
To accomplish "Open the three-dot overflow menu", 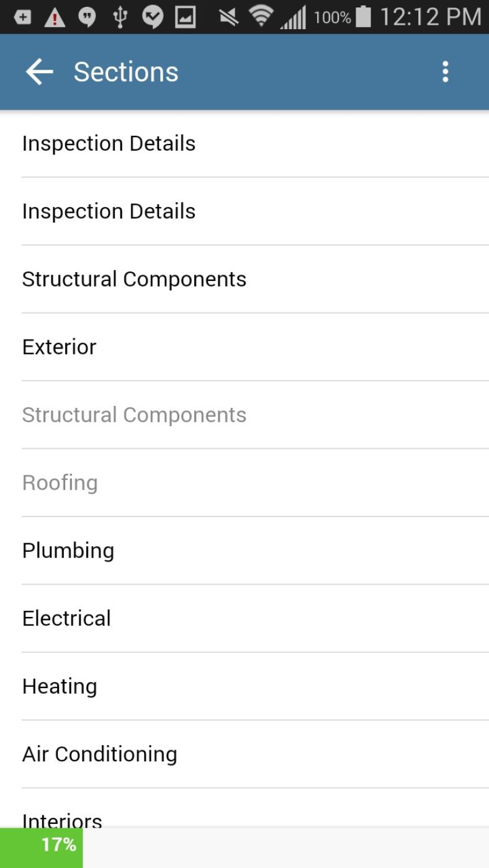I will pyautogui.click(x=445, y=71).
